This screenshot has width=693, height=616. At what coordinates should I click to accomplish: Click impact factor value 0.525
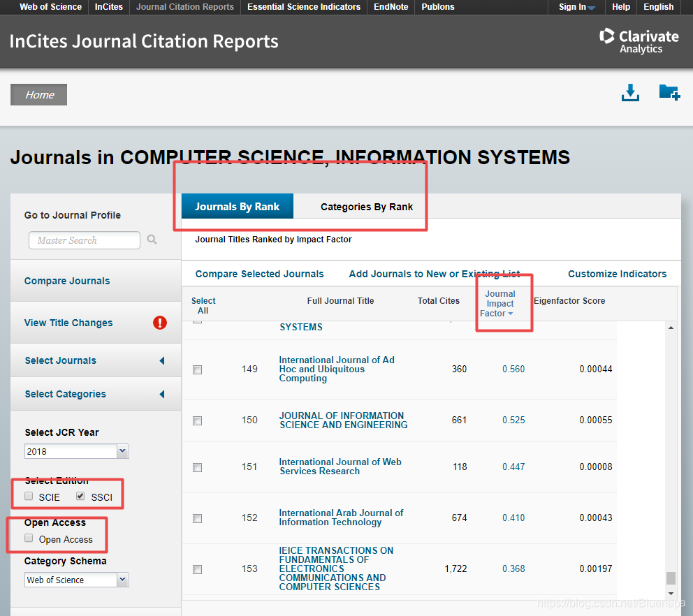(x=513, y=420)
